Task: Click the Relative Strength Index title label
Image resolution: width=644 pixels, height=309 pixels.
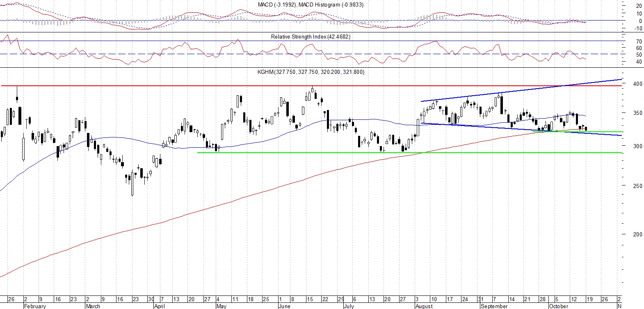Action: (x=311, y=37)
